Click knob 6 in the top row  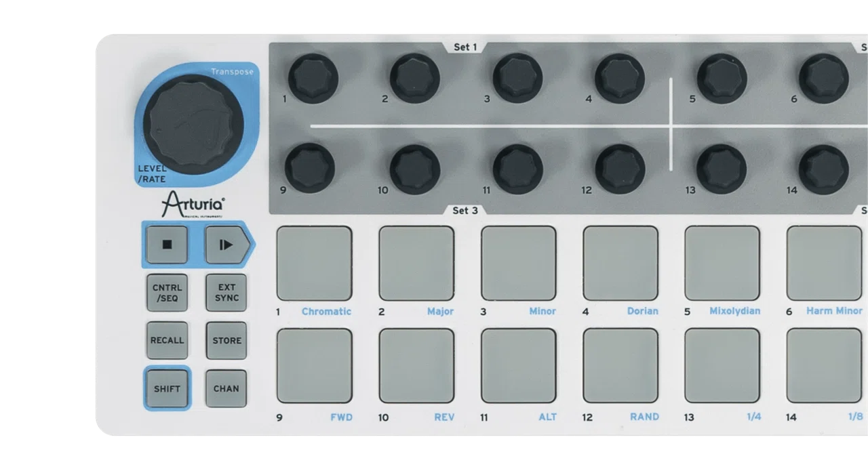point(824,78)
